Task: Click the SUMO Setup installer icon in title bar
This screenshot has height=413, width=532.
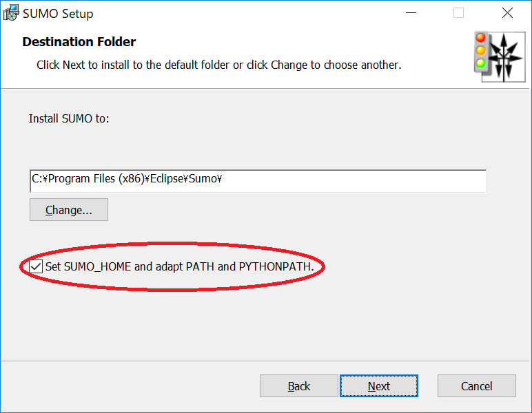Action: click(10, 13)
